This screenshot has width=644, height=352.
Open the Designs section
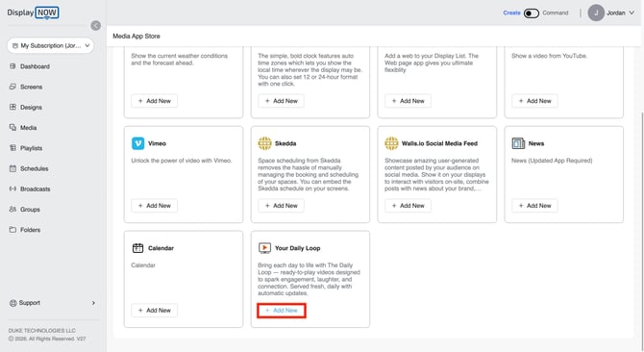point(31,107)
